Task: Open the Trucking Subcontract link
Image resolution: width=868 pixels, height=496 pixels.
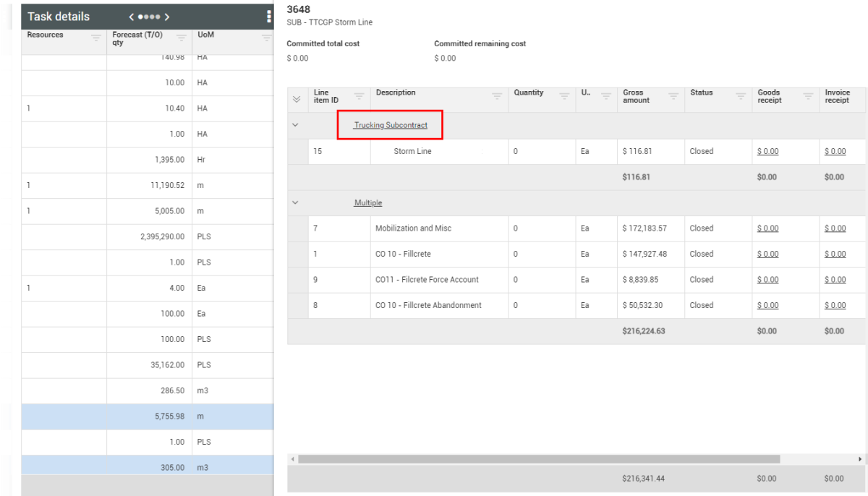Action: pyautogui.click(x=391, y=126)
